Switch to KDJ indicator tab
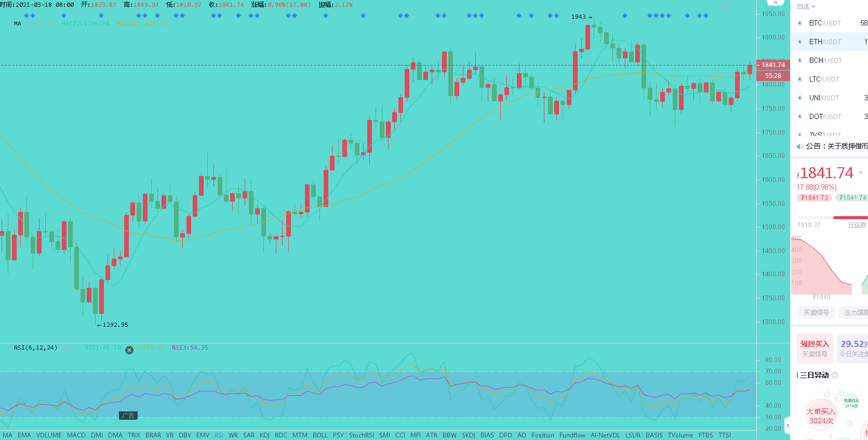 pyautogui.click(x=264, y=435)
